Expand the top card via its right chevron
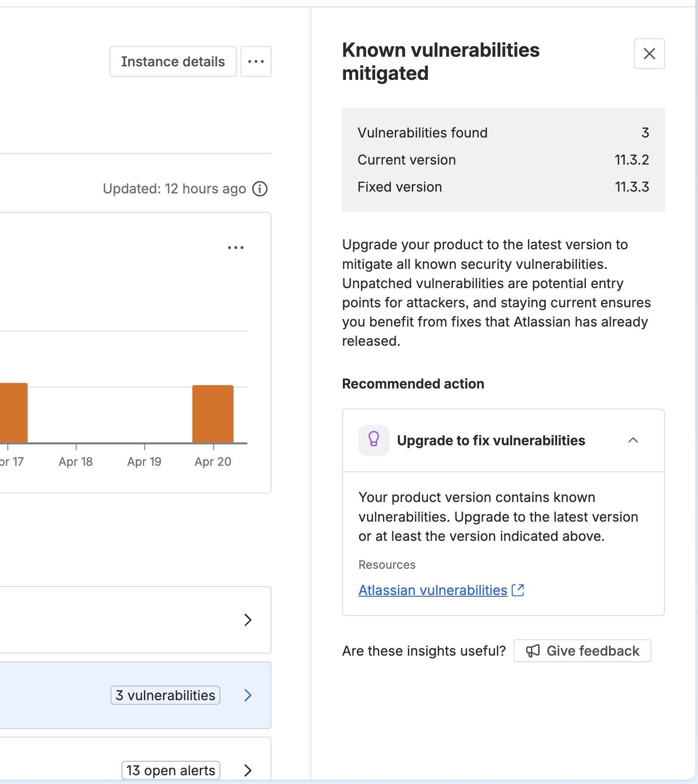Viewport: 698px width, 784px height. 247,620
